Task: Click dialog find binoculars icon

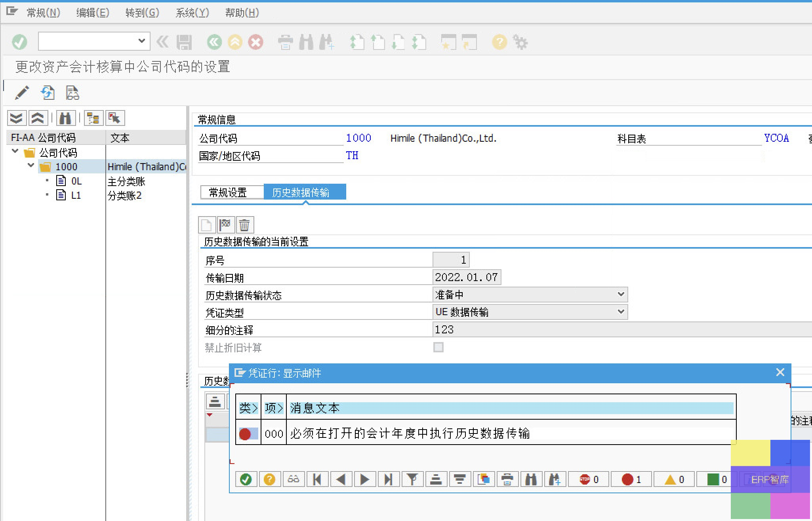Action: 531,479
